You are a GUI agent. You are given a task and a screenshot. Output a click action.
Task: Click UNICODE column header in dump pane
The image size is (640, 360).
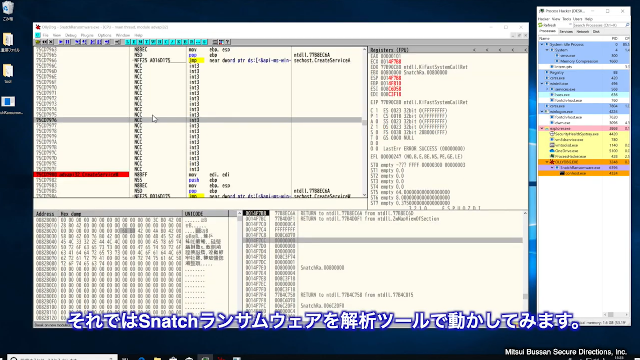(x=193, y=213)
